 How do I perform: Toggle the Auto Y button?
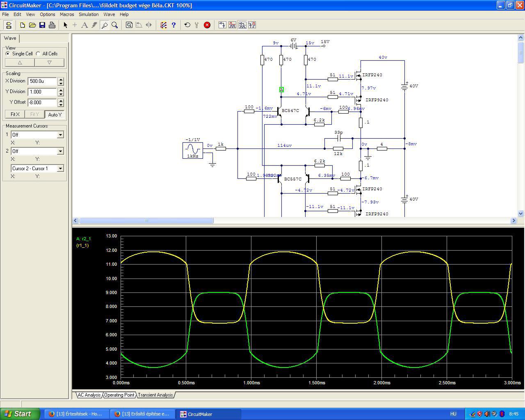pos(55,114)
